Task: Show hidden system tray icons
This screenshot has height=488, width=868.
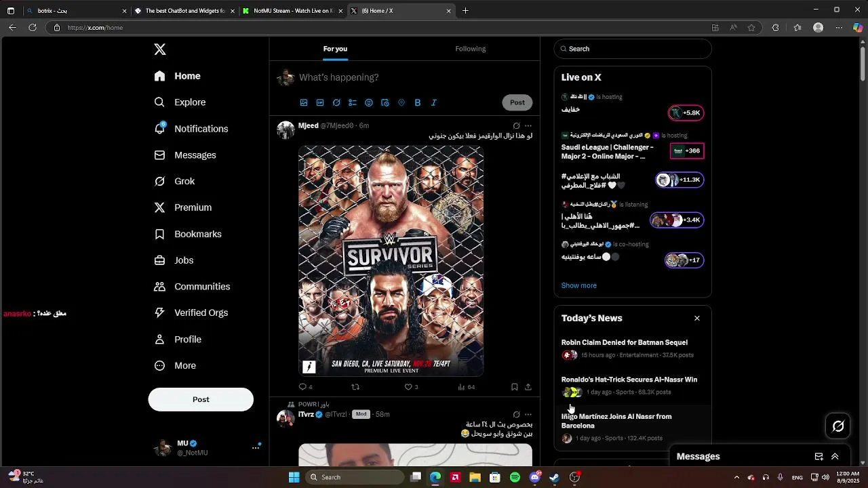Action: (x=736, y=477)
